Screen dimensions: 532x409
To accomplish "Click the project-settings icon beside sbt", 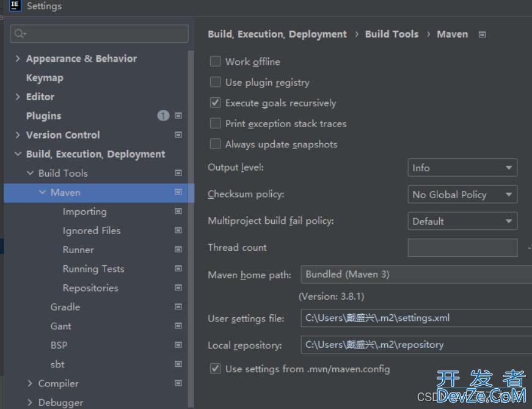I will click(178, 364).
